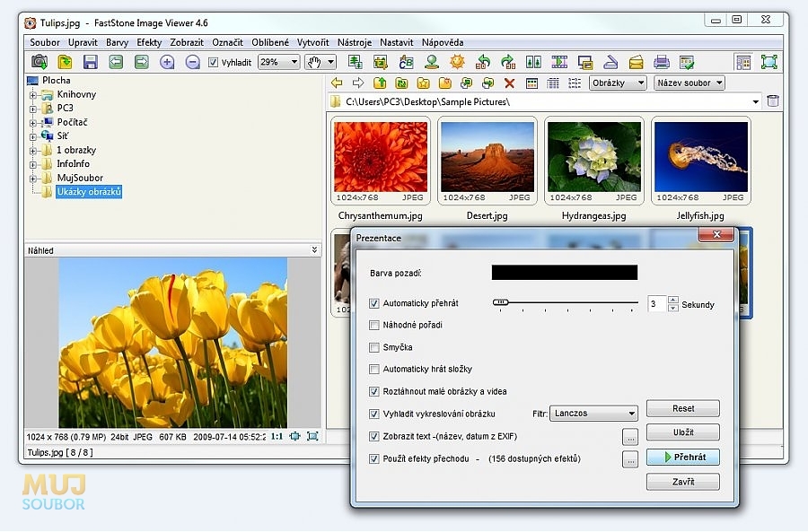Go to previous image with green left arrow

point(116,62)
